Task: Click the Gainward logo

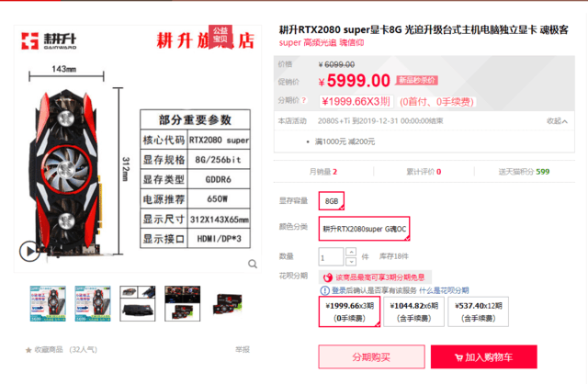Action: coord(49,40)
